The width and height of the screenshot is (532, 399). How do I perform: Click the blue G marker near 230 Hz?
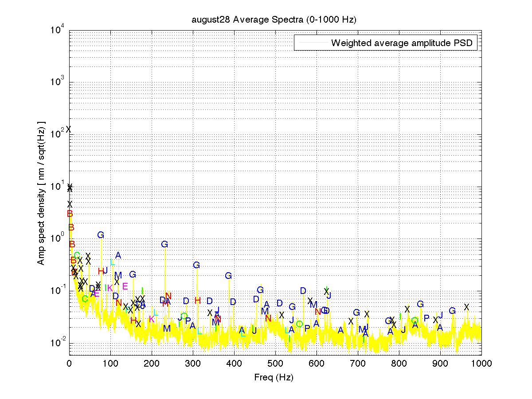pyautogui.click(x=164, y=244)
